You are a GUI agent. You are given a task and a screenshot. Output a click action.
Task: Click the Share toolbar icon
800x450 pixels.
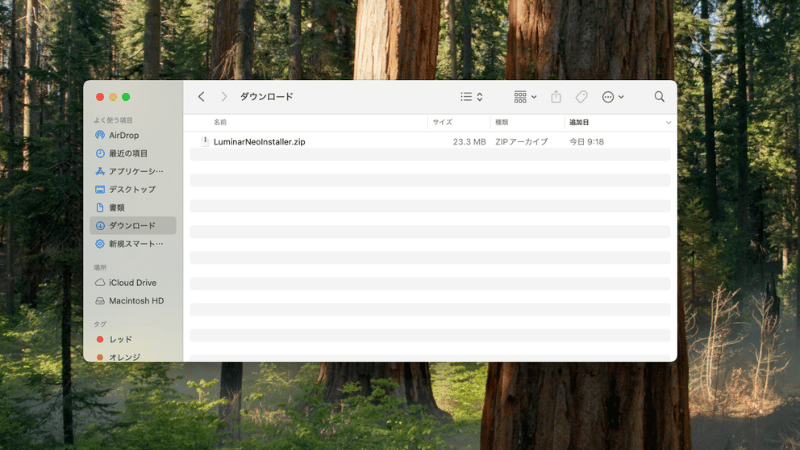(556, 97)
